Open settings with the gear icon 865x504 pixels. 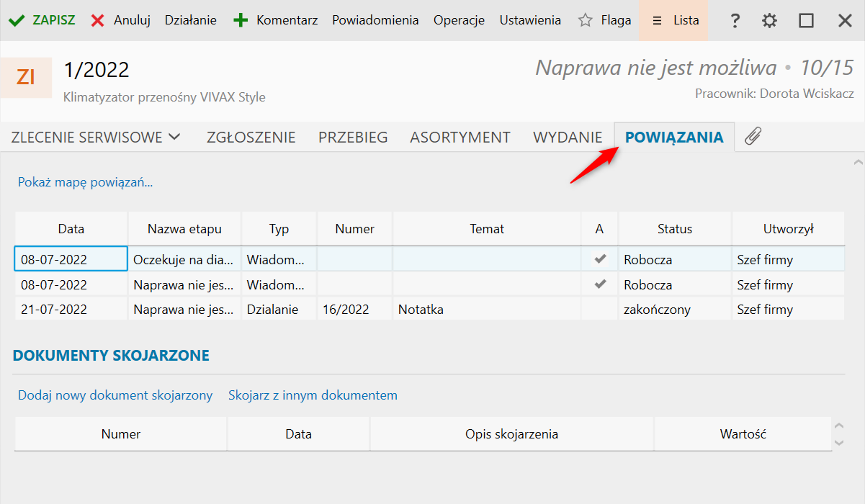(x=770, y=21)
